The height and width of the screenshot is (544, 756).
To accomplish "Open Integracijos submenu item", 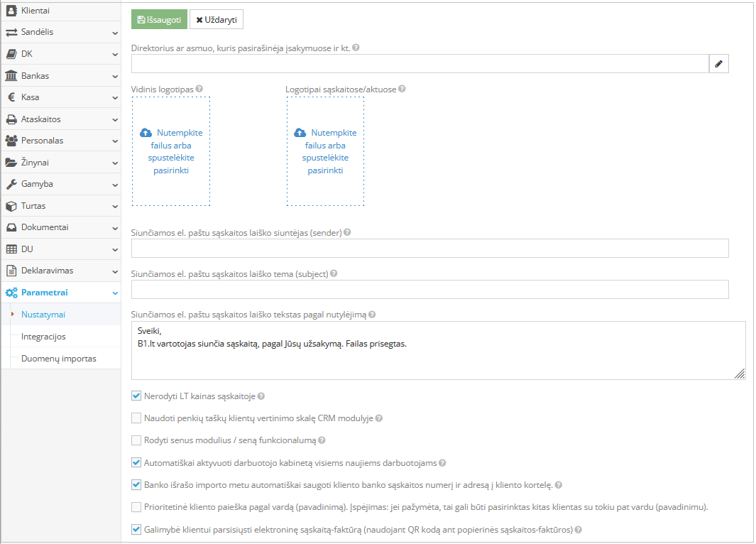I will tap(43, 337).
